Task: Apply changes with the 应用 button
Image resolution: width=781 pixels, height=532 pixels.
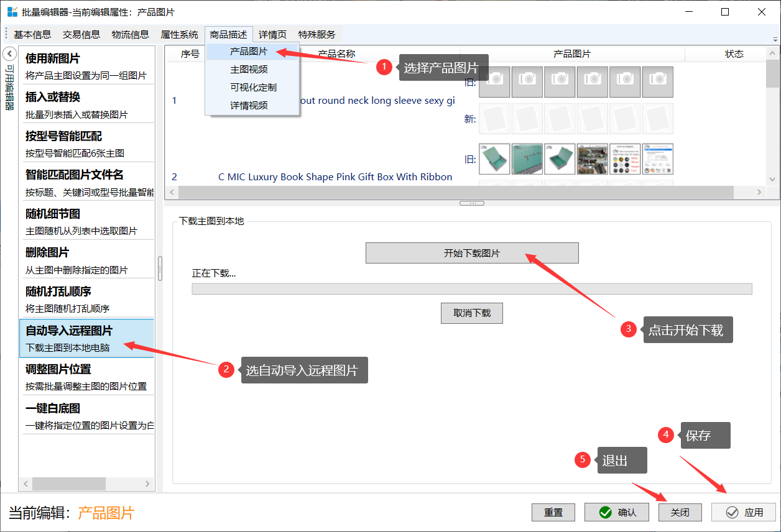Action: coord(744,512)
